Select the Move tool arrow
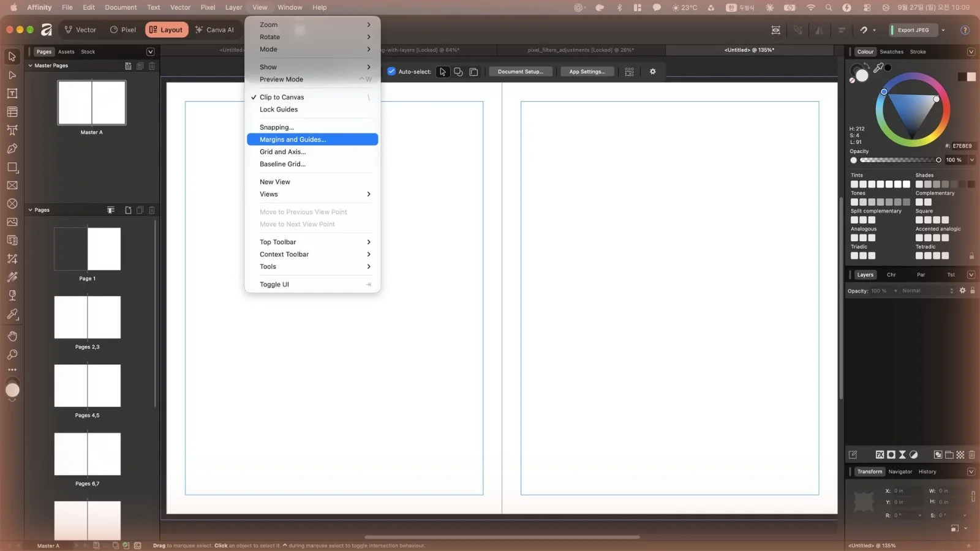980x551 pixels. click(x=12, y=56)
